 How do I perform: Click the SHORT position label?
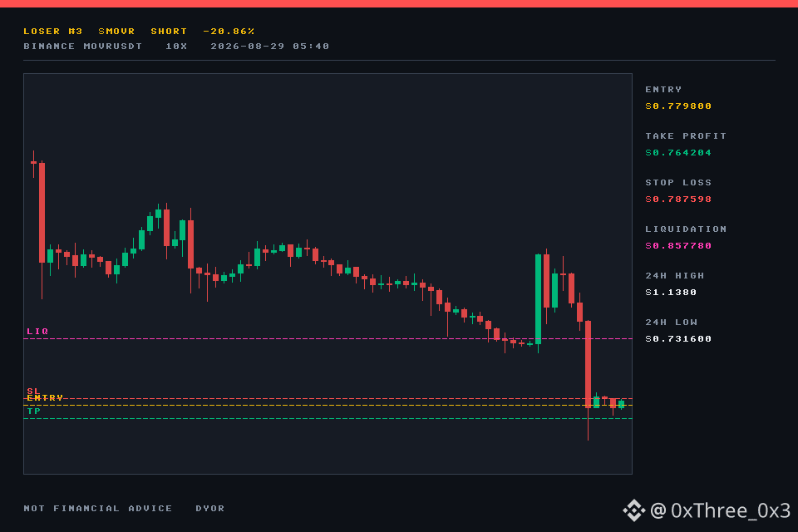pyautogui.click(x=169, y=31)
